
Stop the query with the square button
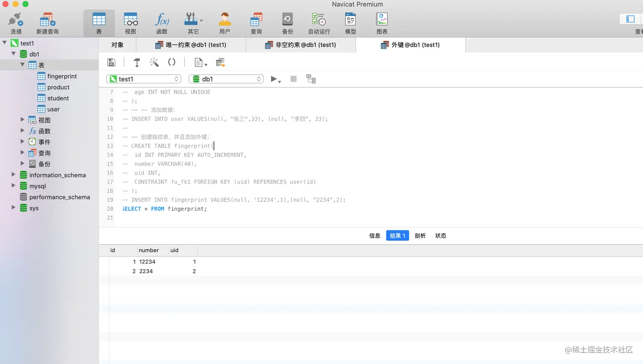click(x=293, y=79)
